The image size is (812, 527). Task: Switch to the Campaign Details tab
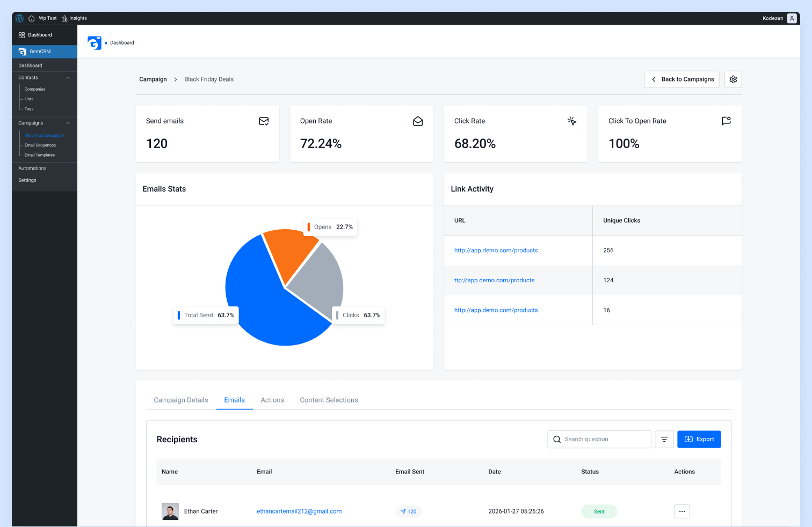[180, 400]
